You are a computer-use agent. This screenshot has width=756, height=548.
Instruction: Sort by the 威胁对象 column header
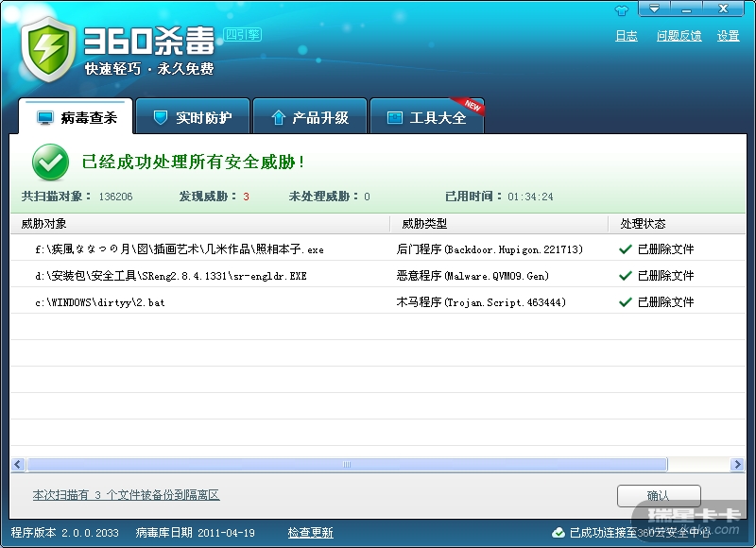[200, 224]
